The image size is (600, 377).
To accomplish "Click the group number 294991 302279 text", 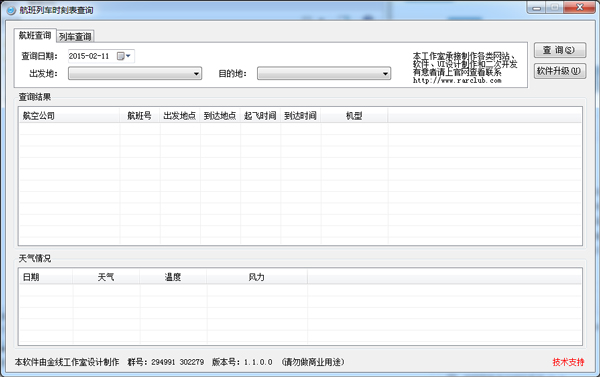I will coord(178,362).
